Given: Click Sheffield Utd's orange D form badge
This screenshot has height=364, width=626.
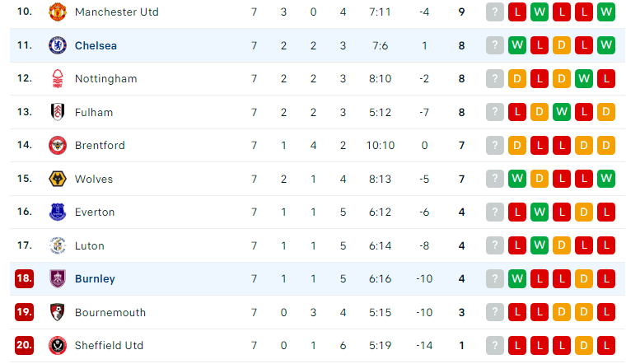Looking at the screenshot, I should pyautogui.click(x=584, y=345).
